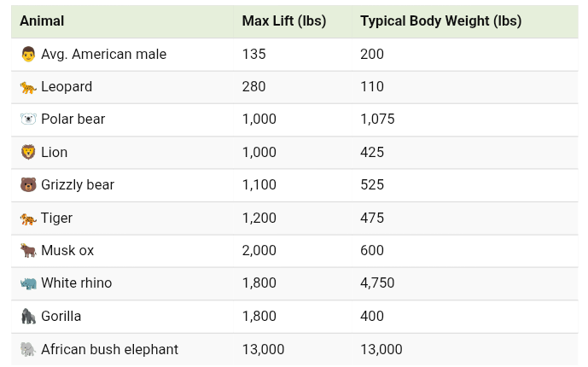Click the gorilla emoji icon
This screenshot has height=367, width=588.
pyautogui.click(x=28, y=317)
